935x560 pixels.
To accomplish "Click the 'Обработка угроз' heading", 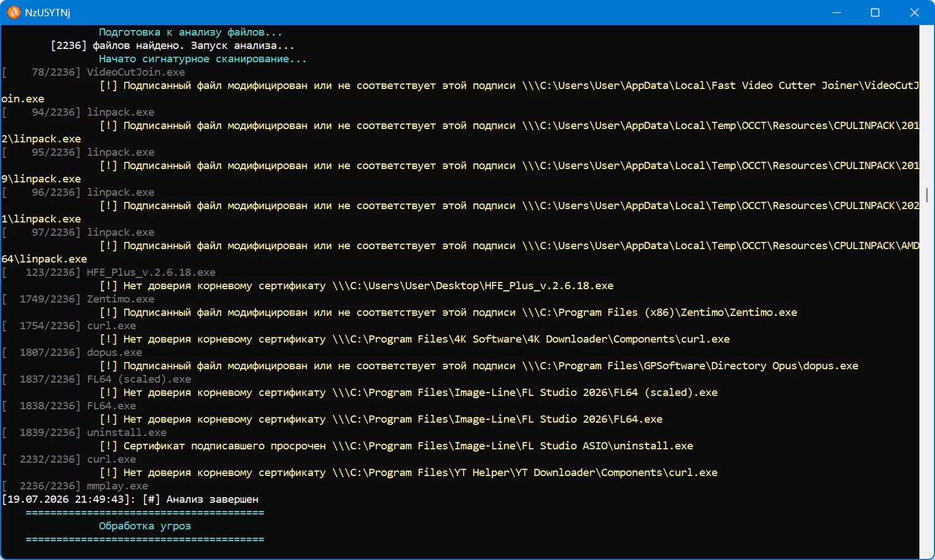I will [145, 526].
